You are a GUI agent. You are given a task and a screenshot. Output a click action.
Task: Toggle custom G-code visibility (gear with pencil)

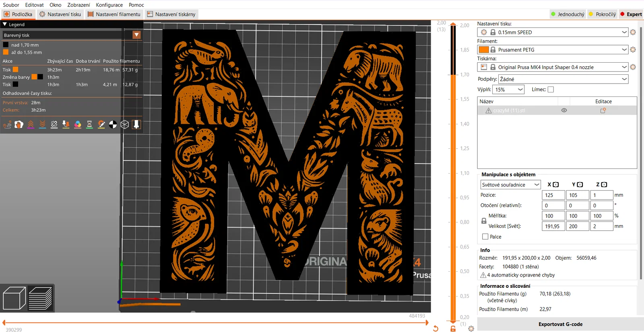tap(101, 125)
